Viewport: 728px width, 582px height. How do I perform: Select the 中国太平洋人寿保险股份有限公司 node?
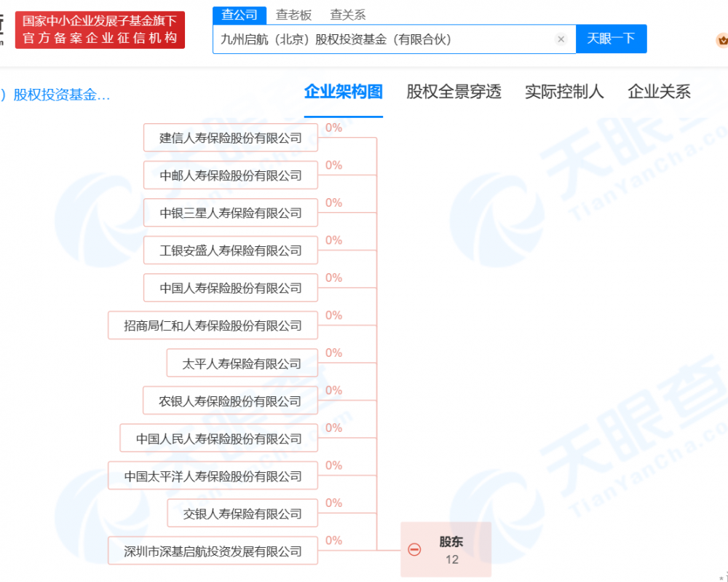tap(213, 476)
